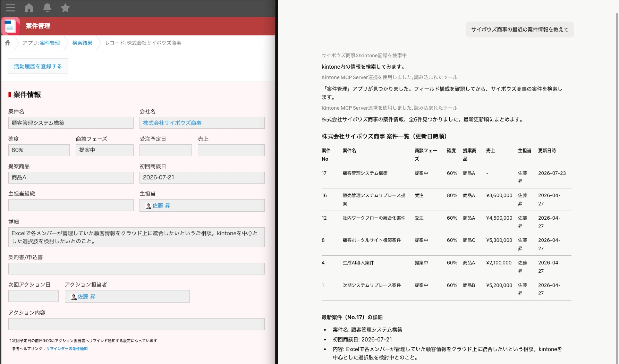Click the 商談フェーズ field 提案中
This screenshot has width=619, height=364.
(104, 150)
